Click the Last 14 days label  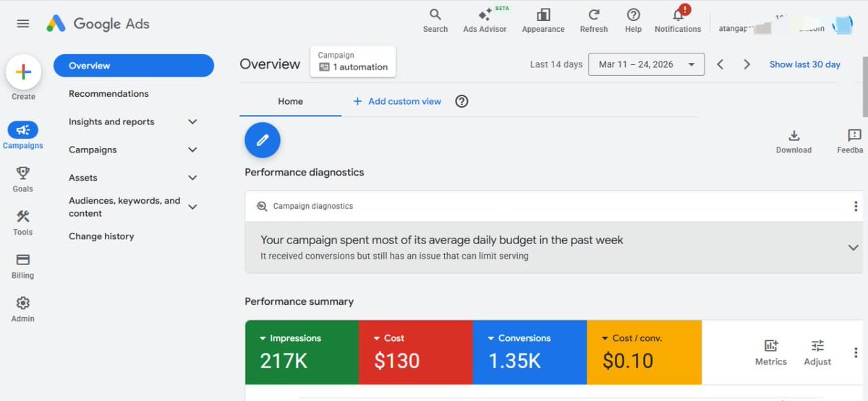coord(556,64)
